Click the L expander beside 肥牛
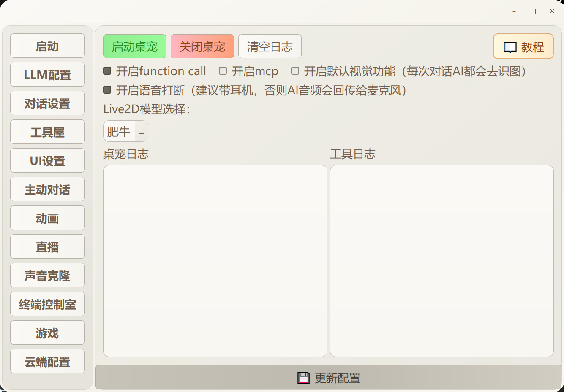 [x=142, y=131]
